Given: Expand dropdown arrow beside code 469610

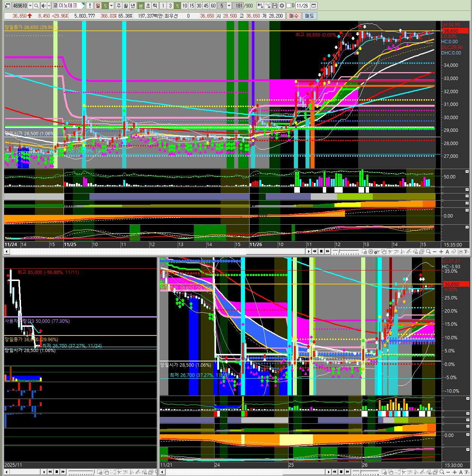Looking at the screenshot, I should tap(30, 6).
